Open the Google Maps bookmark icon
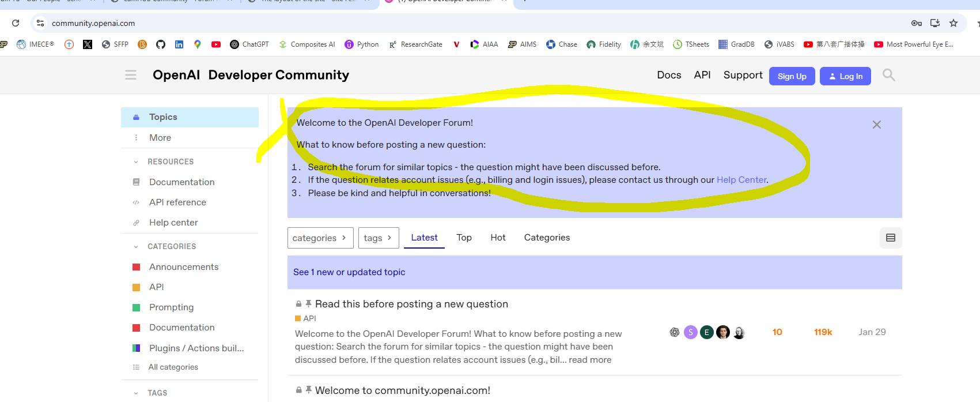 pyautogui.click(x=198, y=44)
